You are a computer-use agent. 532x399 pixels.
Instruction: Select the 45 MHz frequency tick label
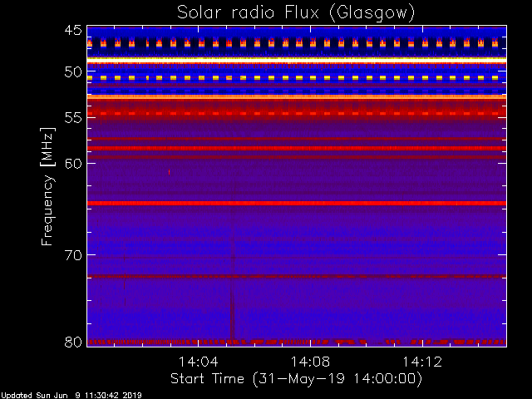(x=74, y=32)
